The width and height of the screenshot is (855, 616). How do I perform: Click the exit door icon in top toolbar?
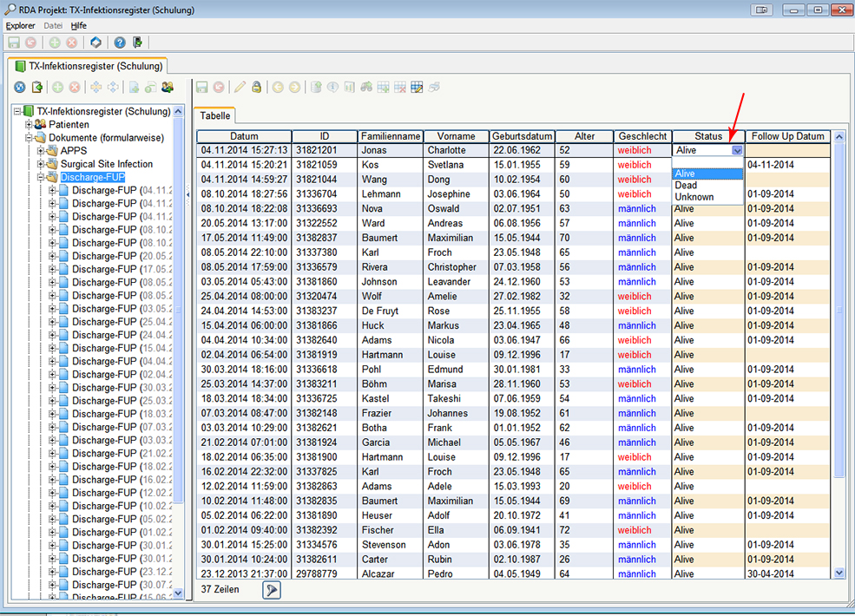(x=138, y=43)
